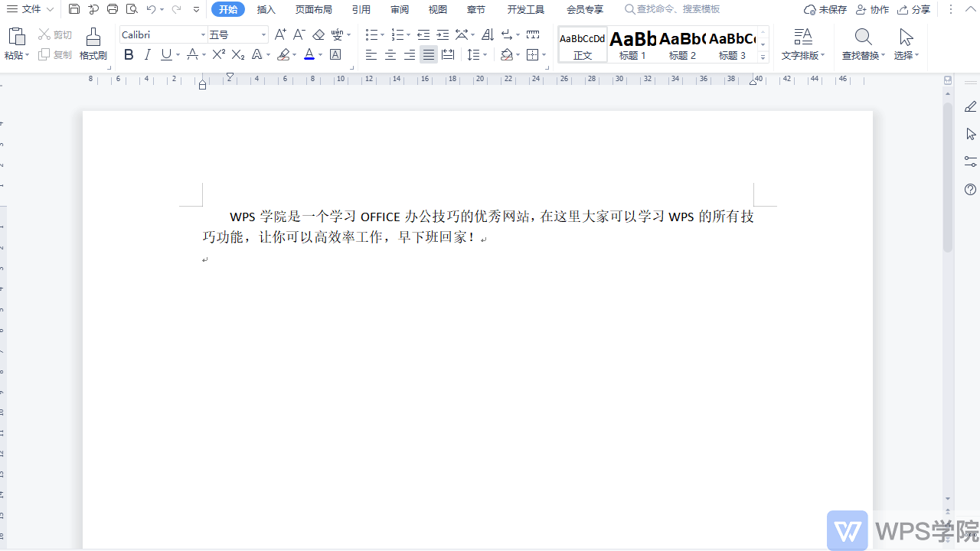Switch to the 插入 (Insert) tab
Image resolution: width=980 pixels, height=551 pixels.
tap(266, 9)
